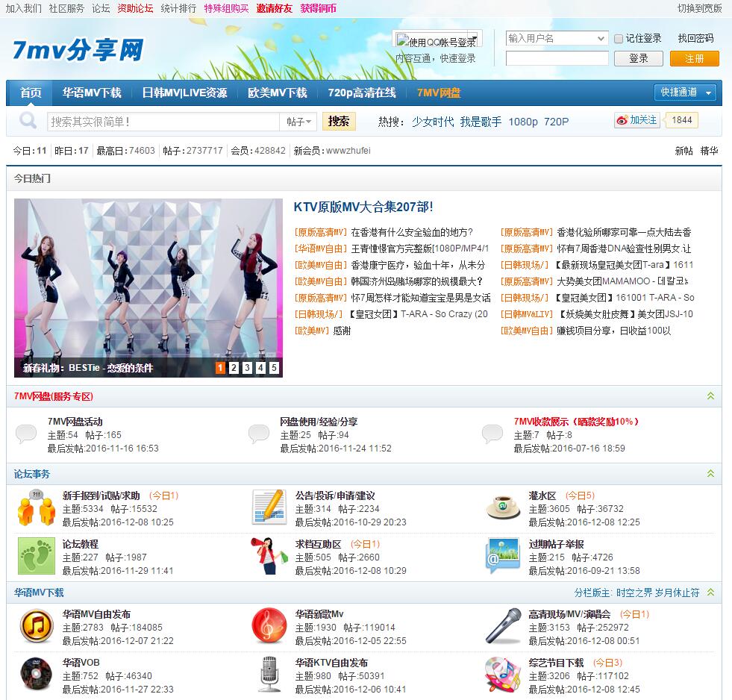Switch slideshow to slide 2
The image size is (732, 700).
coord(234,367)
